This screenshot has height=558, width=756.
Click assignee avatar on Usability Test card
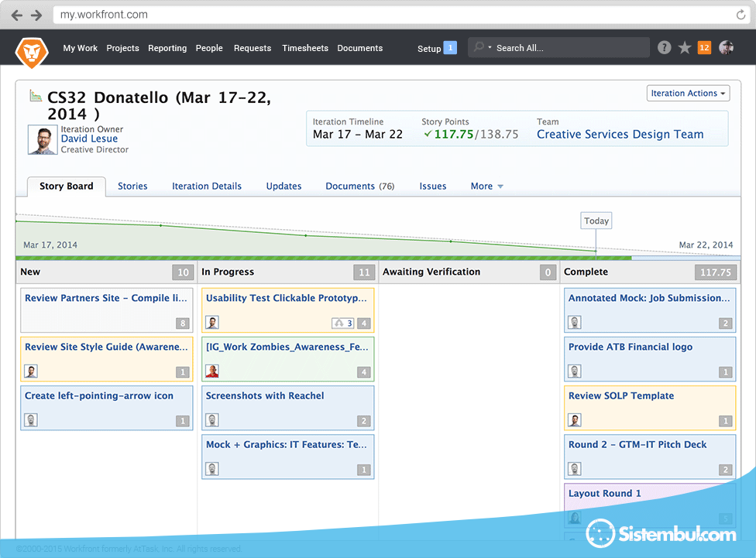[x=212, y=323]
